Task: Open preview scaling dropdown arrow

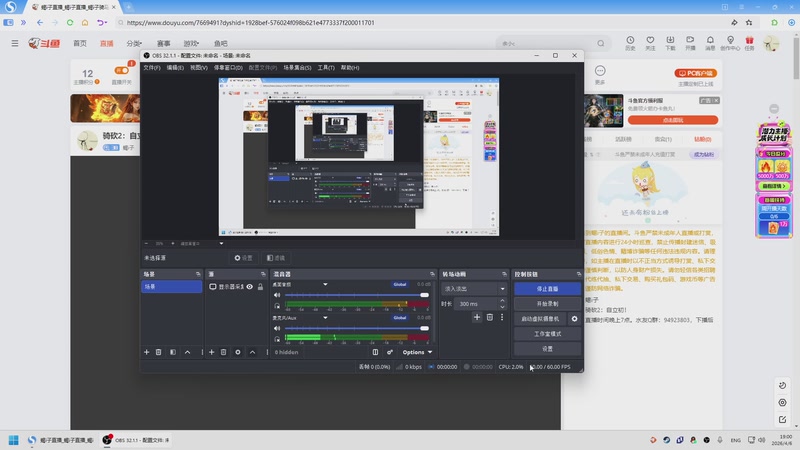Action: pos(221,243)
